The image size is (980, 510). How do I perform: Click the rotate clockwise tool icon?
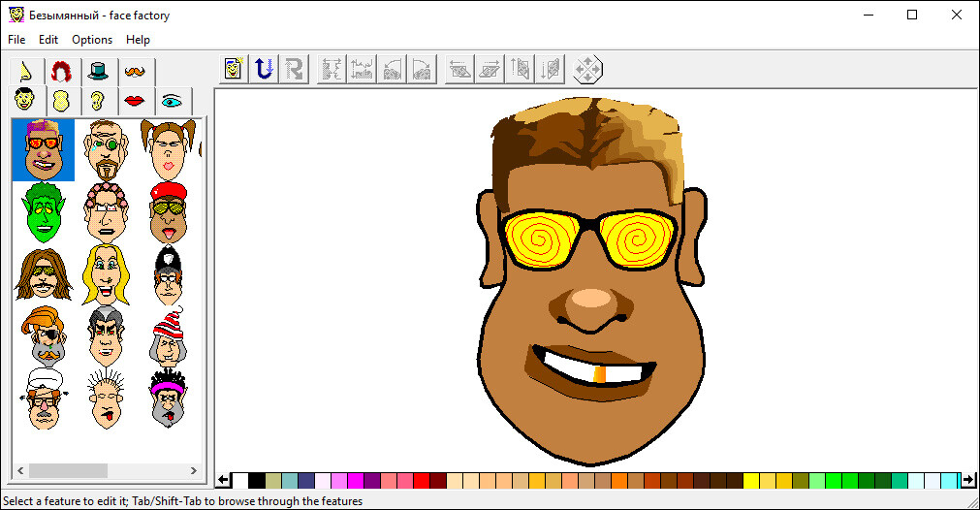click(422, 69)
